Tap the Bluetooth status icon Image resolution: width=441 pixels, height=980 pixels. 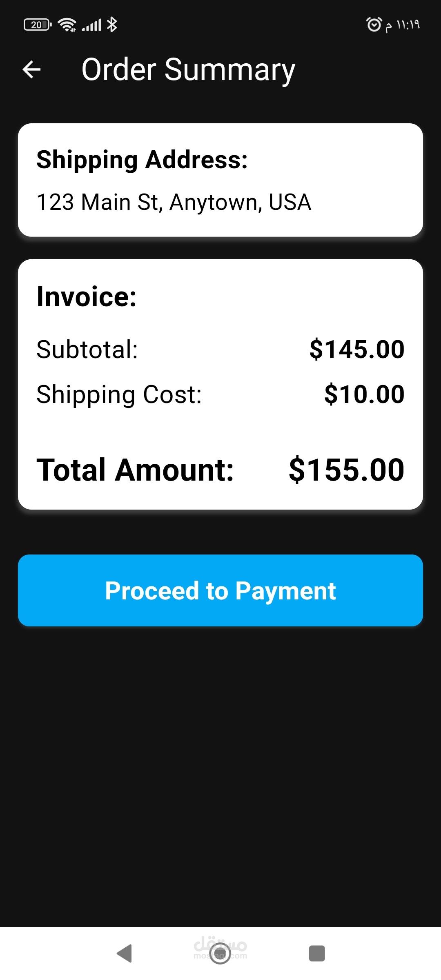pyautogui.click(x=112, y=24)
